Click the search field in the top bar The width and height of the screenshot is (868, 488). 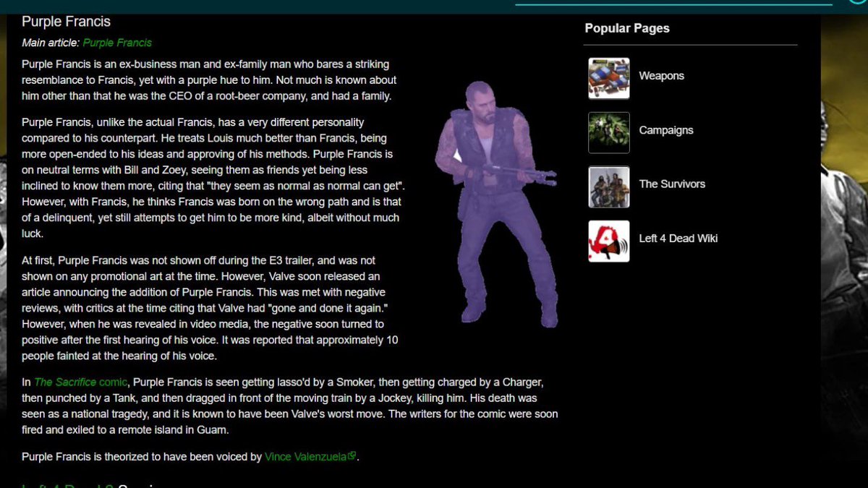674,3
